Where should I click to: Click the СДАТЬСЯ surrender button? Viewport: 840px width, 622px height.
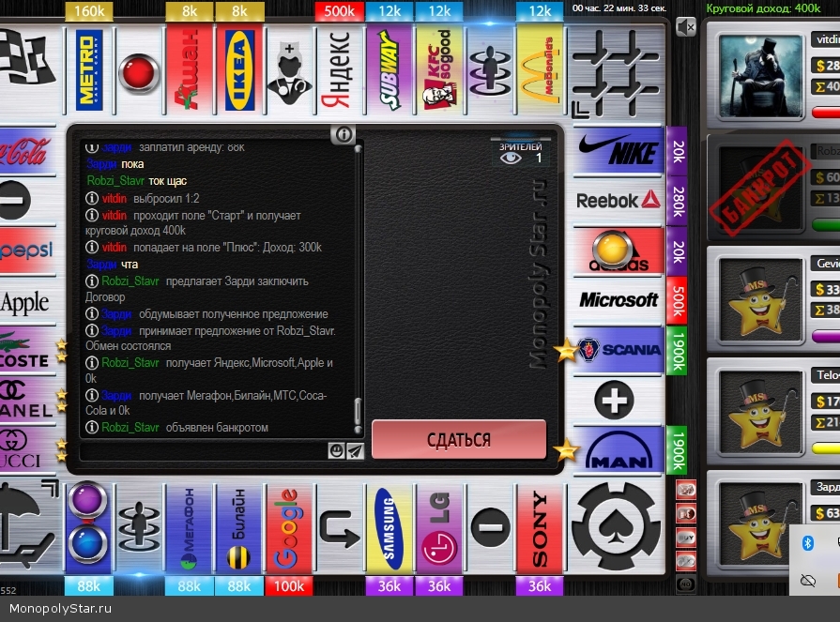(x=459, y=439)
